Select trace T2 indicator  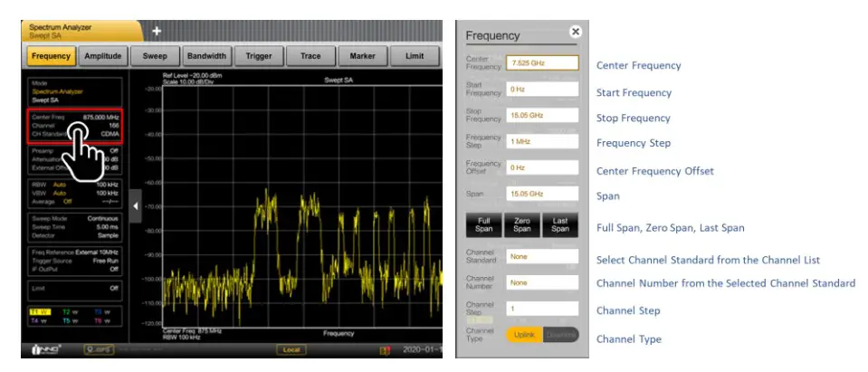click(71, 312)
